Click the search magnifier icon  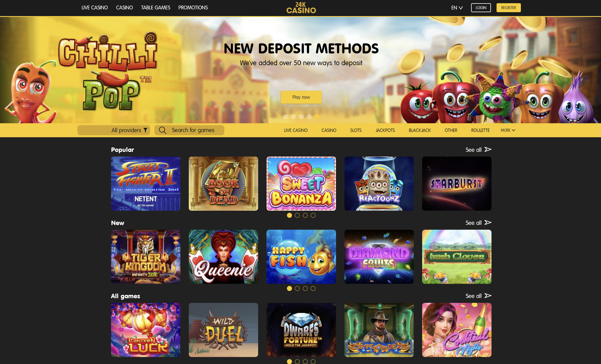(162, 130)
